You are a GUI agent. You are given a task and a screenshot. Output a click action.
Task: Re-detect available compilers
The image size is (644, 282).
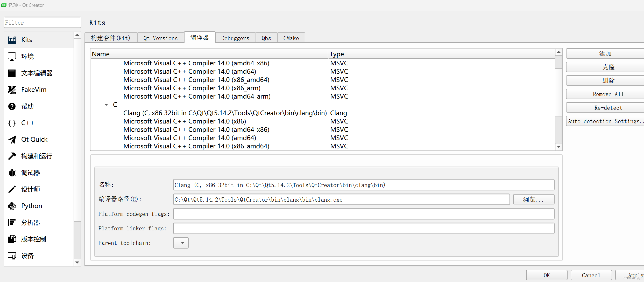(x=608, y=107)
